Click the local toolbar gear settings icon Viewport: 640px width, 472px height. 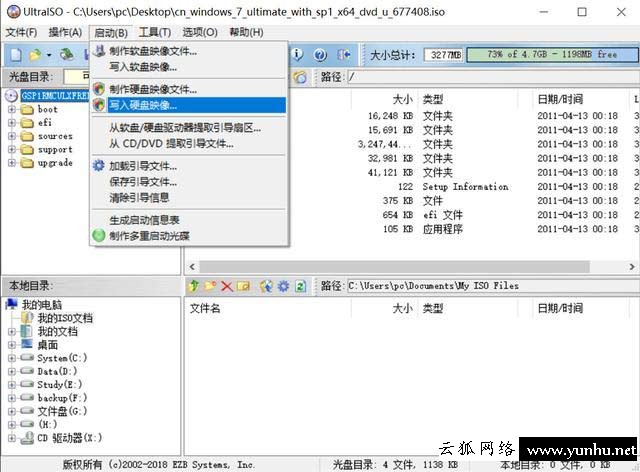pyautogui.click(x=283, y=286)
